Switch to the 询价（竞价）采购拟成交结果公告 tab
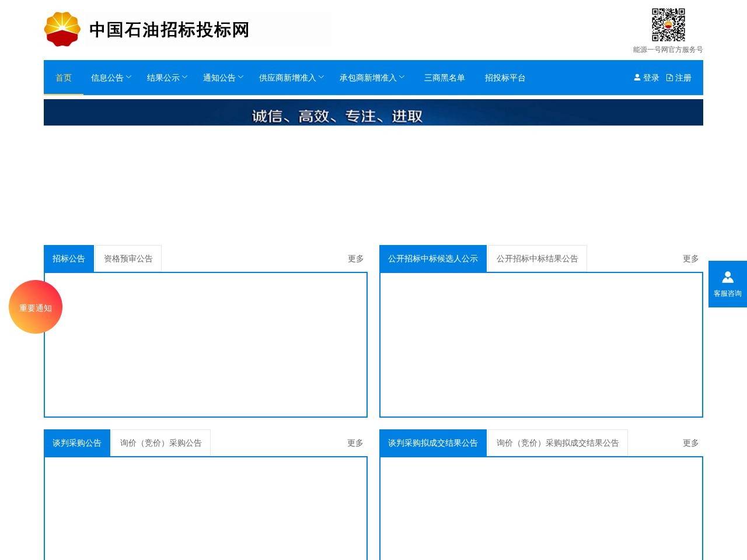The height and width of the screenshot is (560, 747). coord(558,443)
